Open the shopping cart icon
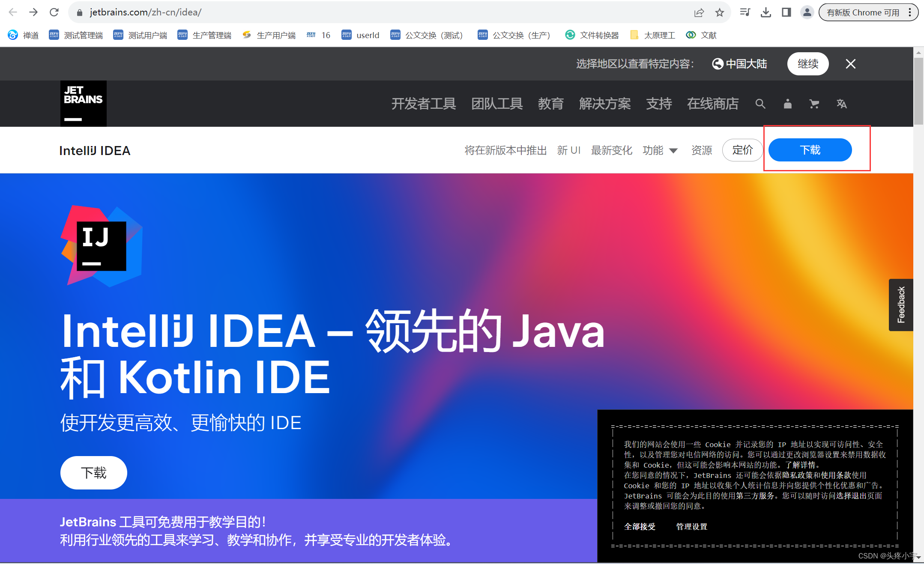 [814, 104]
